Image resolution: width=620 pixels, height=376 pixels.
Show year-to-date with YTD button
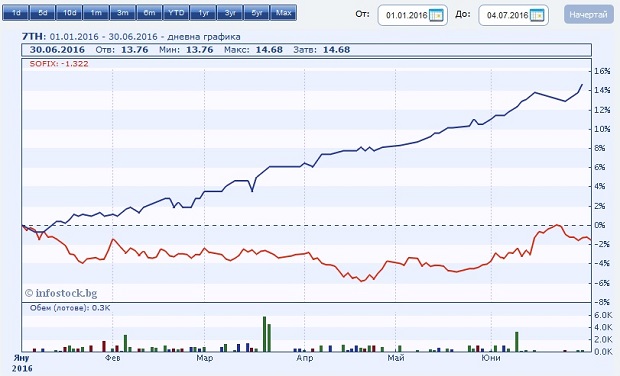tap(176, 13)
